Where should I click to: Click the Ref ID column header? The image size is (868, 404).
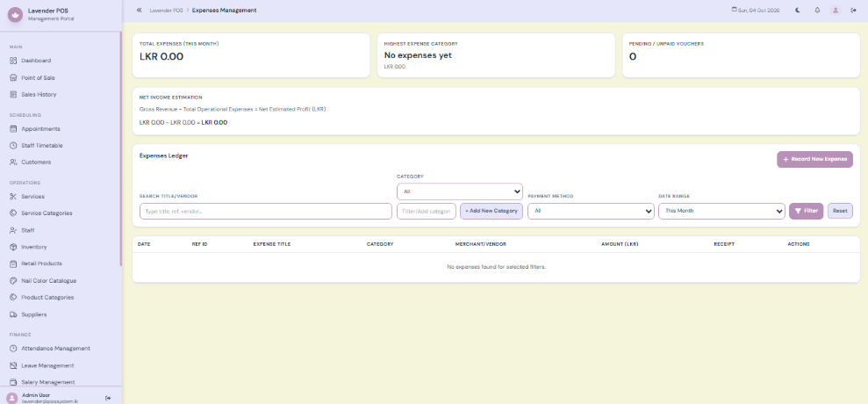(199, 244)
